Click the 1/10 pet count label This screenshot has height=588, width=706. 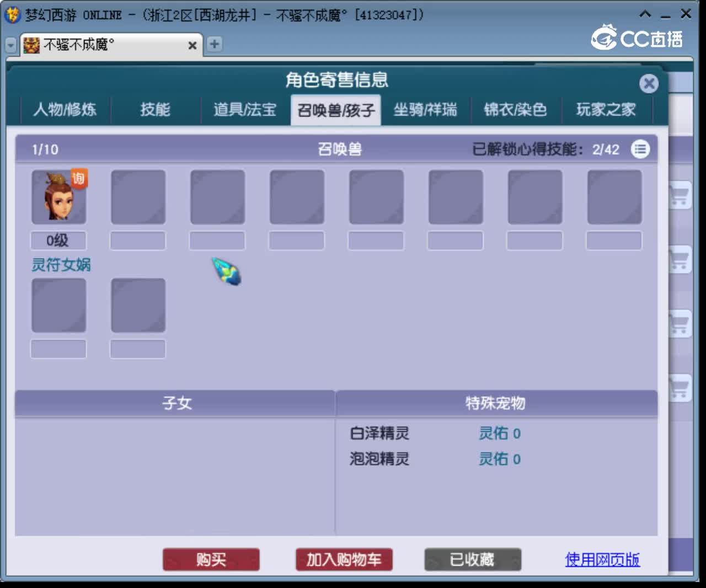[x=45, y=149]
